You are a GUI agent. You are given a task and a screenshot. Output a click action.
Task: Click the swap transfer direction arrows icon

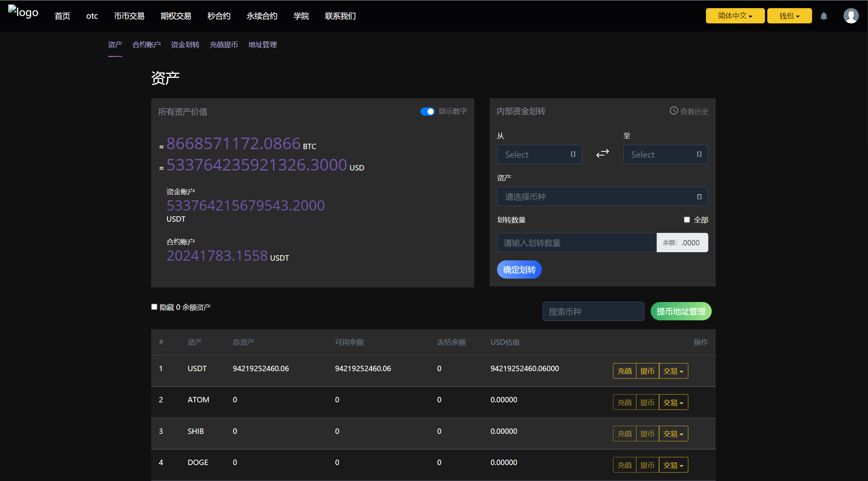coord(603,154)
